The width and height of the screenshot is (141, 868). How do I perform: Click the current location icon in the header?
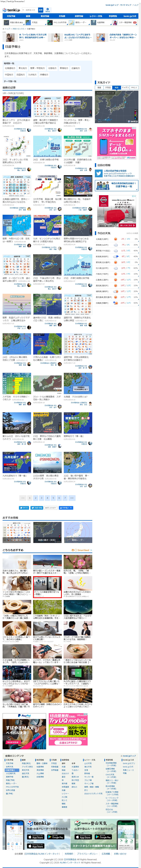pyautogui.click(x=48, y=10)
